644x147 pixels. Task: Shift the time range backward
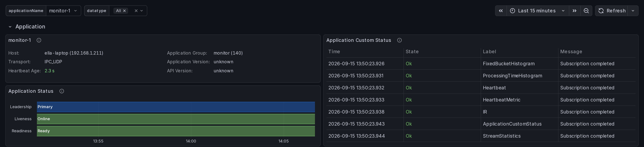click(x=501, y=11)
